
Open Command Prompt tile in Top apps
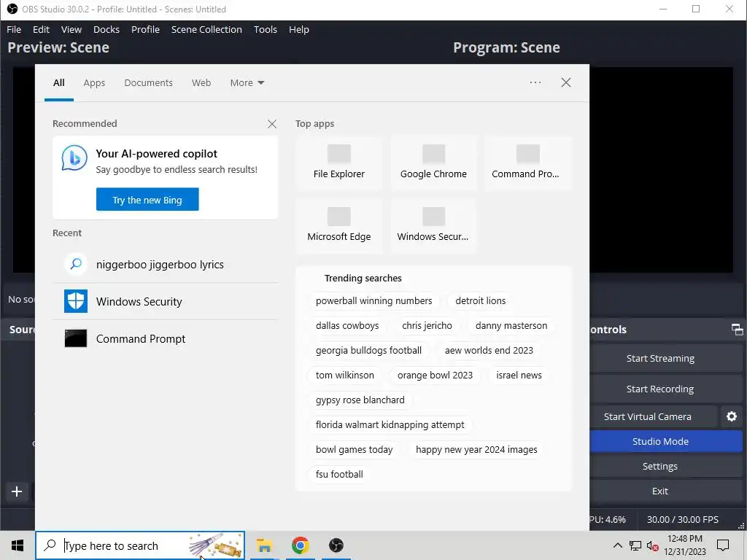pyautogui.click(x=528, y=163)
